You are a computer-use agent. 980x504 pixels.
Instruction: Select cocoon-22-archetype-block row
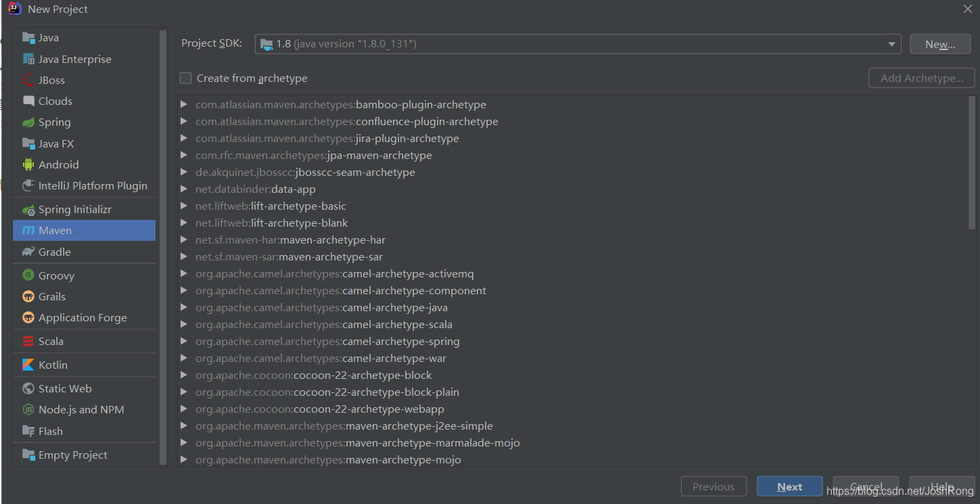click(x=574, y=375)
